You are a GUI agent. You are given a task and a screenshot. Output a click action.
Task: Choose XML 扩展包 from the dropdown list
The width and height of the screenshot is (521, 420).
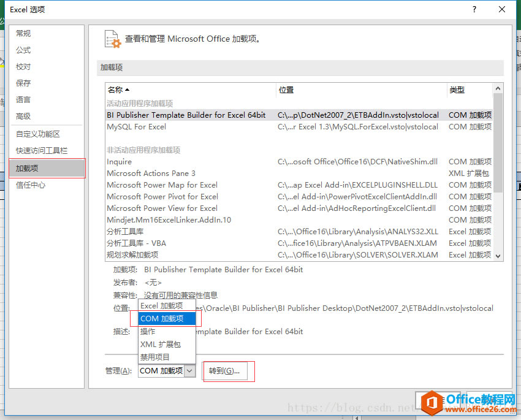pyautogui.click(x=167, y=344)
